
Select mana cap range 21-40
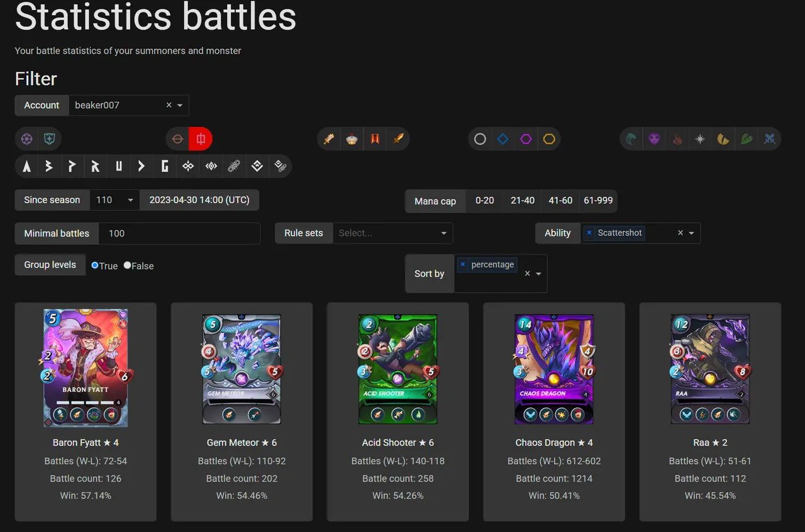tap(523, 201)
